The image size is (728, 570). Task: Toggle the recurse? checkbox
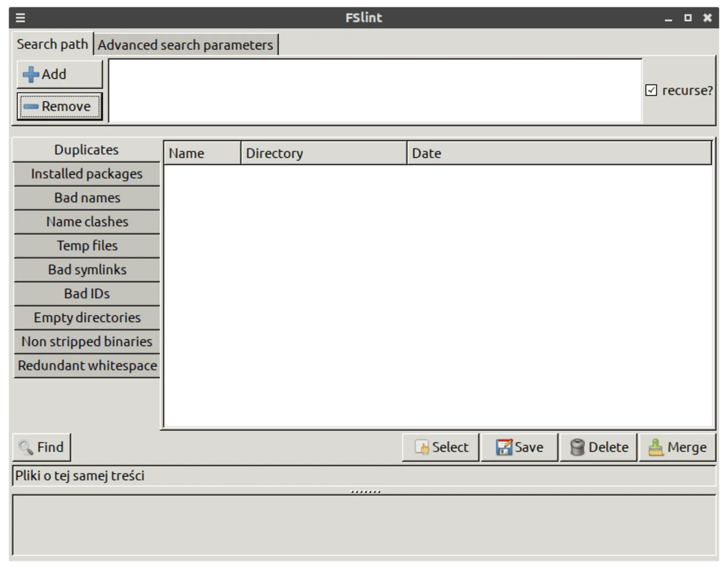pyautogui.click(x=651, y=90)
